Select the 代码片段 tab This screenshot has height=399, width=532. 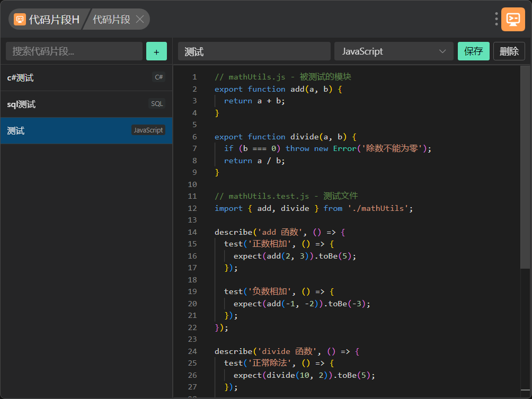pyautogui.click(x=111, y=20)
